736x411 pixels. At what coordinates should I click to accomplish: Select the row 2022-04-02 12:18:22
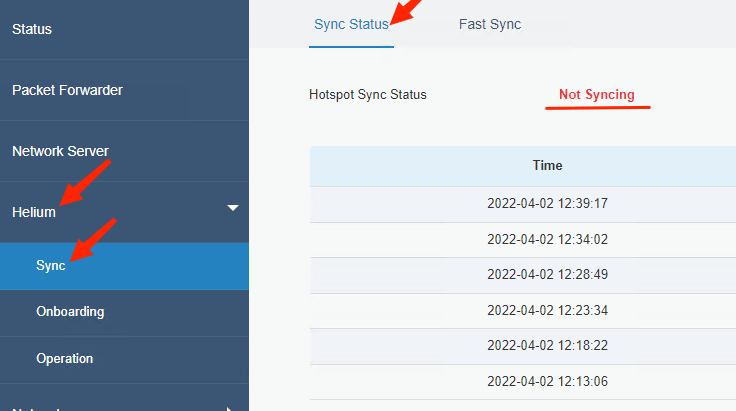click(523, 346)
